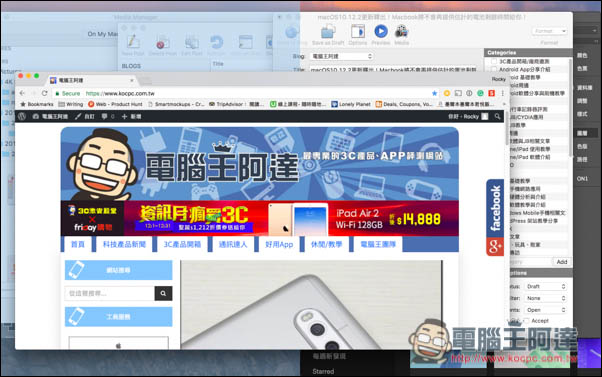
Task: Open the 休閒/教學 navigation tab
Action: 326,244
